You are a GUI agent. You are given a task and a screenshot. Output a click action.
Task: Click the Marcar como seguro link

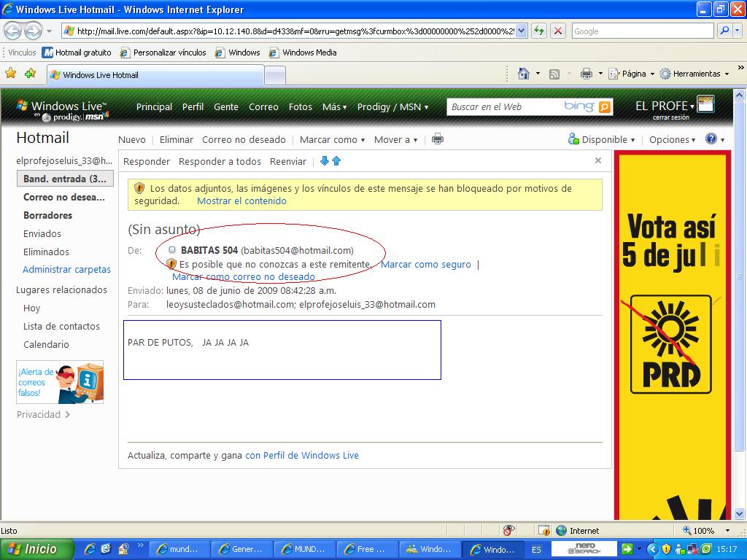426,264
